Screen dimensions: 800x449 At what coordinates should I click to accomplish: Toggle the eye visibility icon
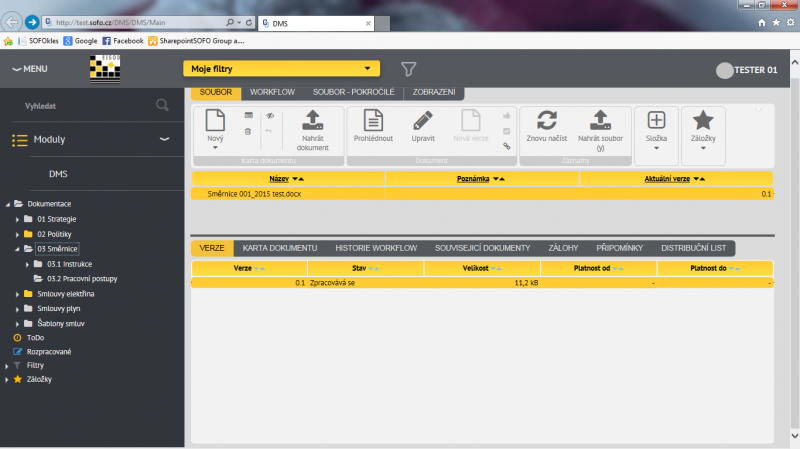pyautogui.click(x=269, y=116)
